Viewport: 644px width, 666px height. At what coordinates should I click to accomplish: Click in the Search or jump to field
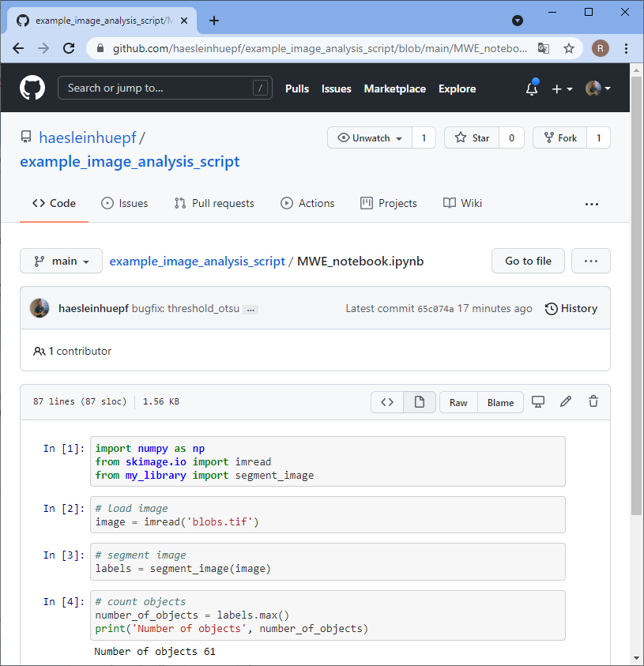coord(158,88)
